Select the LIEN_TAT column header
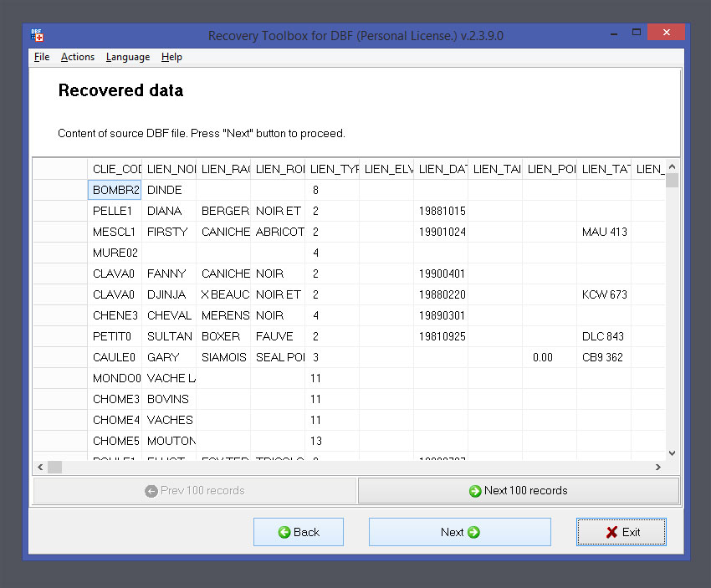711x588 pixels. point(605,169)
